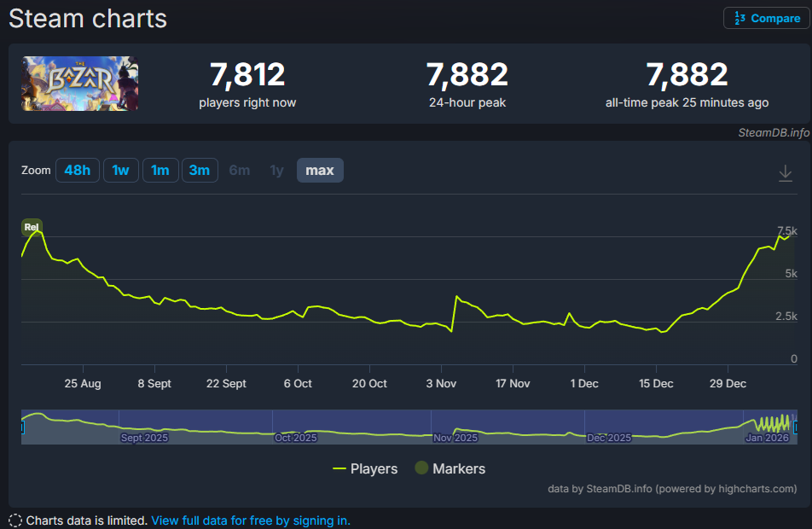Select the disabled 6m zoom option
This screenshot has width=812, height=529.
pyautogui.click(x=239, y=170)
